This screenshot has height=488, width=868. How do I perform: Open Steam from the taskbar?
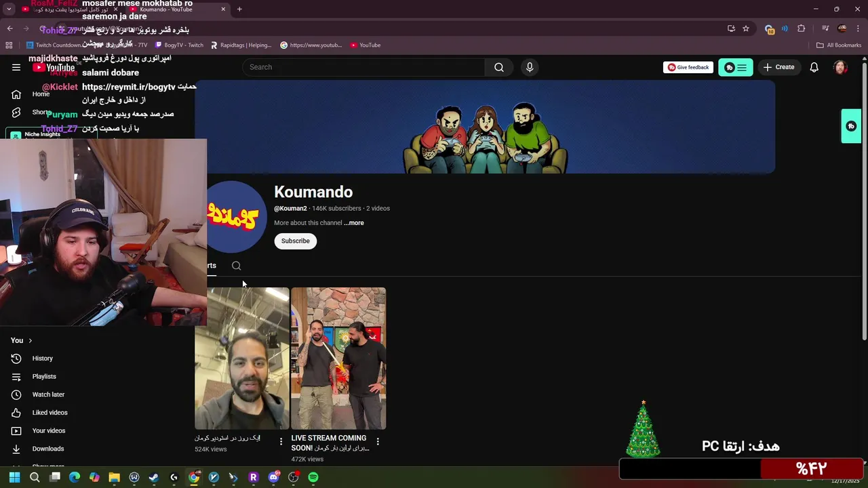[x=154, y=477]
